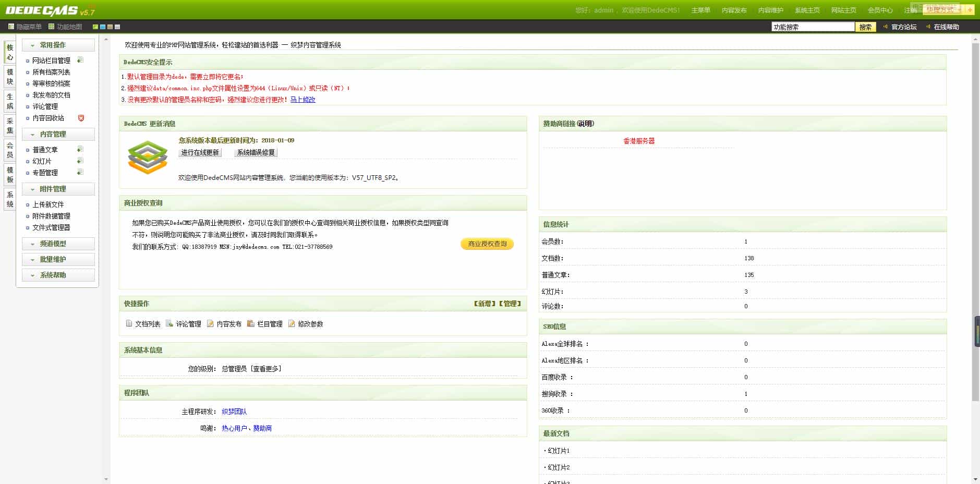Image resolution: width=980 pixels, height=484 pixels.
Task: Click the bullet icon before 在线帮助
Action: point(928,27)
